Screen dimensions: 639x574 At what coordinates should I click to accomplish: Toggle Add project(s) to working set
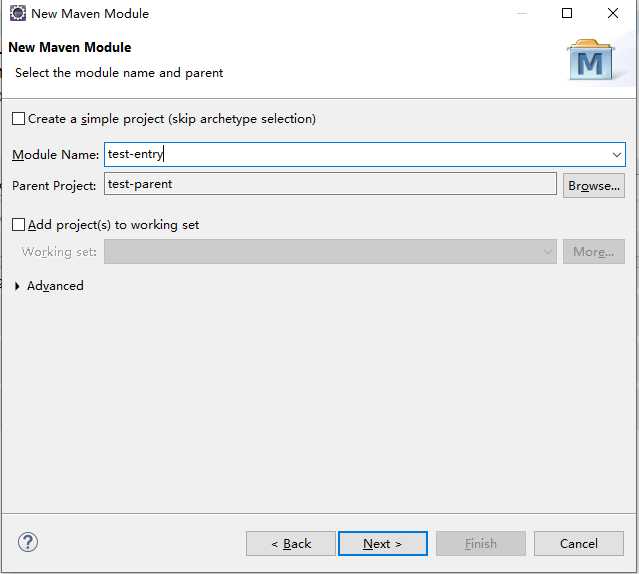[x=18, y=225]
